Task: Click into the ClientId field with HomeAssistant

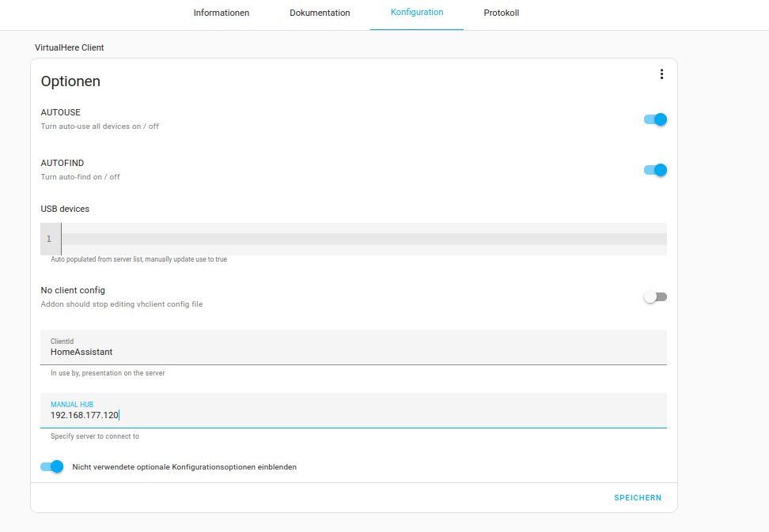Action: point(353,352)
